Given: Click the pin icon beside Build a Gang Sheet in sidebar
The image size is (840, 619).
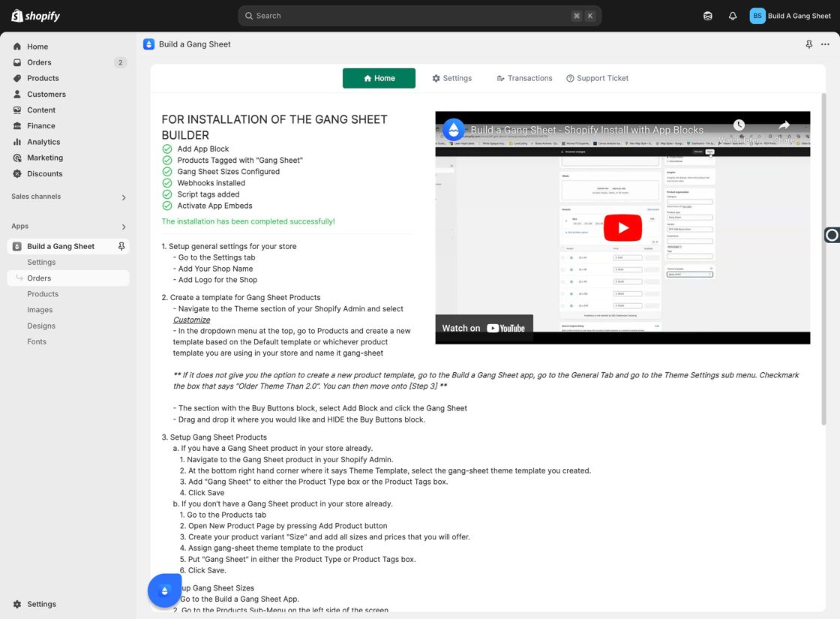Looking at the screenshot, I should click(x=121, y=246).
